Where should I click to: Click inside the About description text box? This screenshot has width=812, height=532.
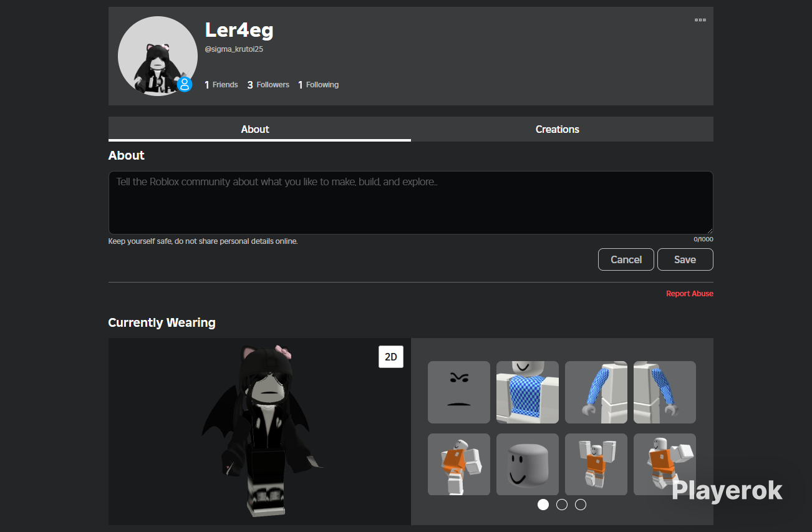[411, 203]
